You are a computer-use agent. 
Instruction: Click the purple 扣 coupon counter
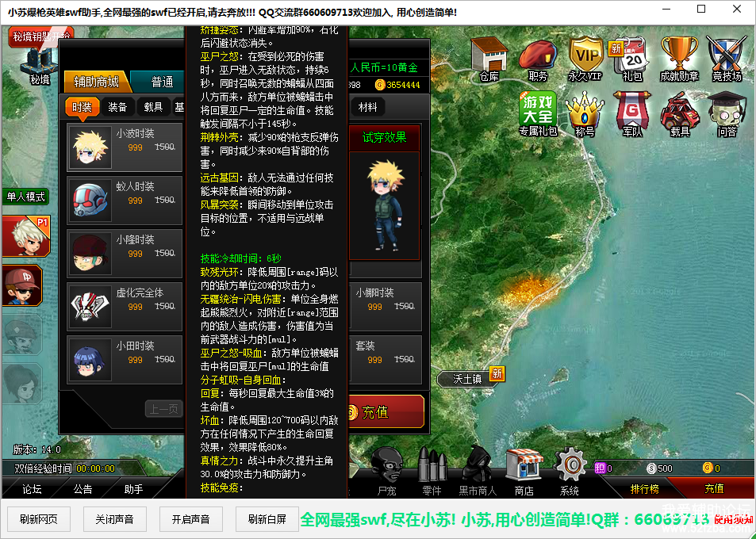pos(603,468)
